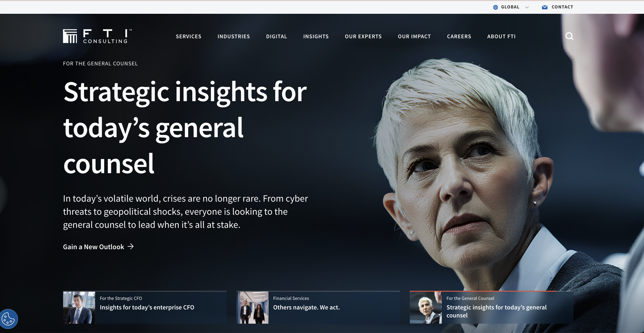Click the globe icon beside Global
The image size is (644, 333).
click(495, 7)
